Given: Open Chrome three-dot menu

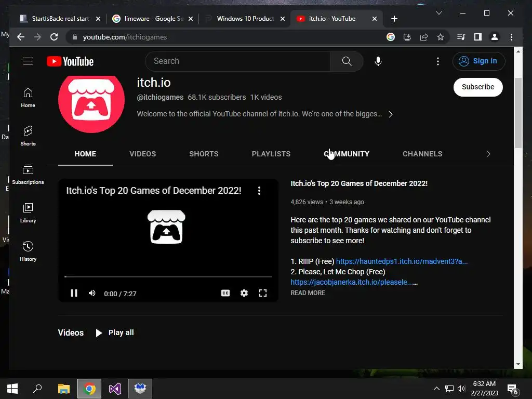Looking at the screenshot, I should pos(511,37).
